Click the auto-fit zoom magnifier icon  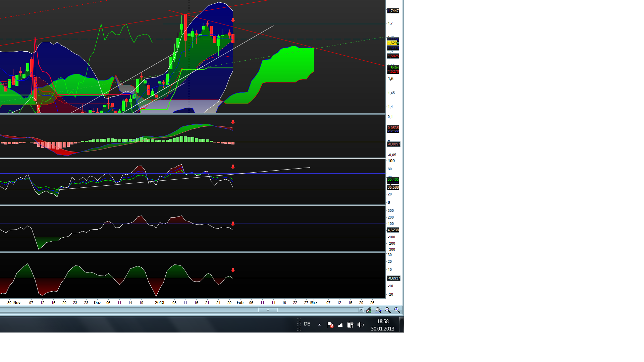pos(378,310)
